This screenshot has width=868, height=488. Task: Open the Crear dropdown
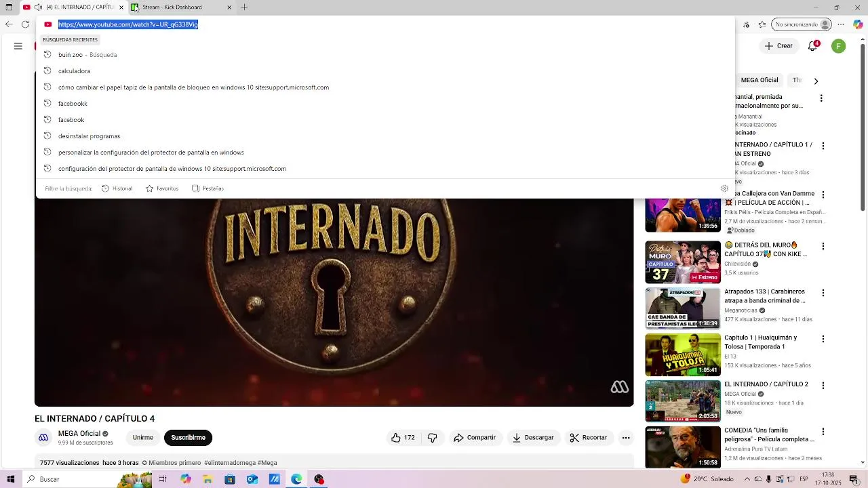click(778, 46)
